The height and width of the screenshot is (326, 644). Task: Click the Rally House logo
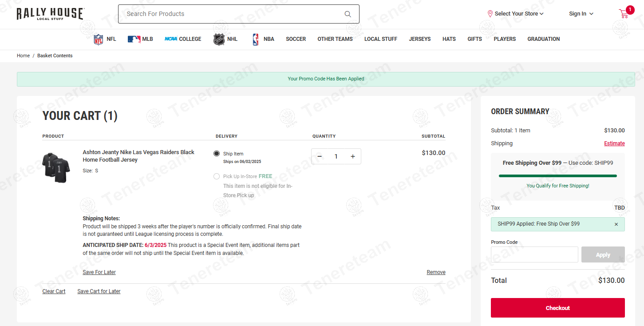tap(50, 14)
